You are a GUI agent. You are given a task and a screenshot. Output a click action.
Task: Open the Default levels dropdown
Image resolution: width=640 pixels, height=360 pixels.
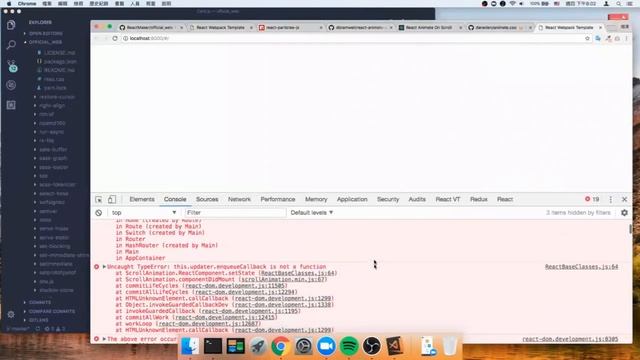click(312, 213)
